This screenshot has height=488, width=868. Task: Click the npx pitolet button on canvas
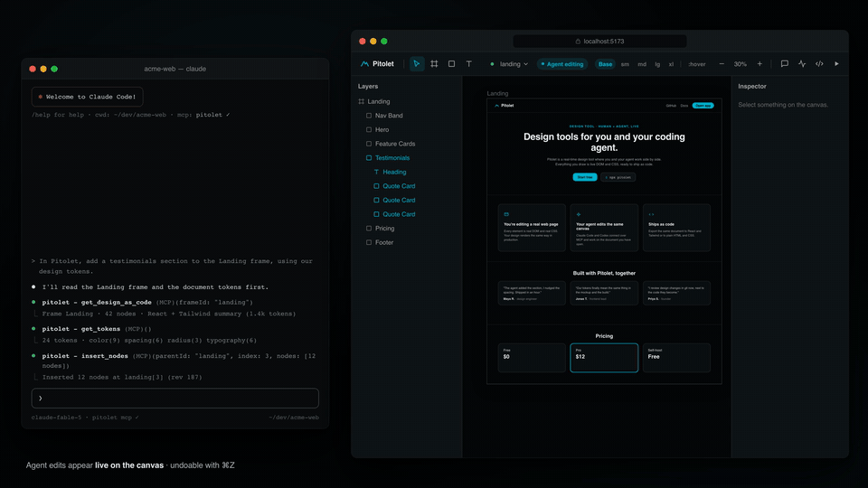pos(618,177)
